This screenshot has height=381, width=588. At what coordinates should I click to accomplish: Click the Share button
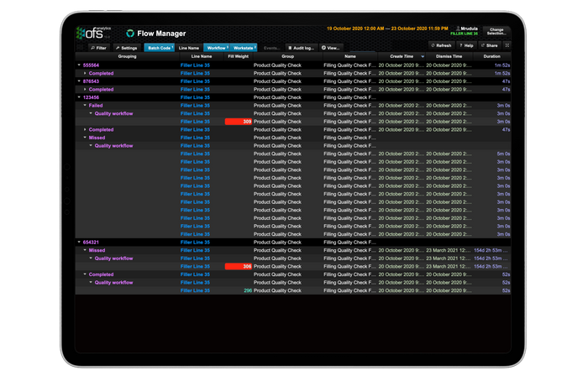point(491,45)
